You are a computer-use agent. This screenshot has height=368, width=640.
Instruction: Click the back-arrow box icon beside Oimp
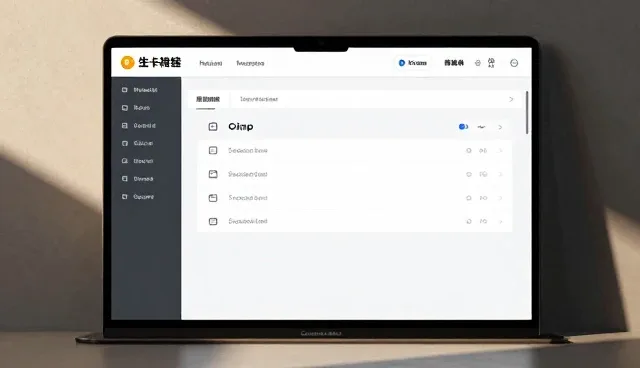point(213,127)
